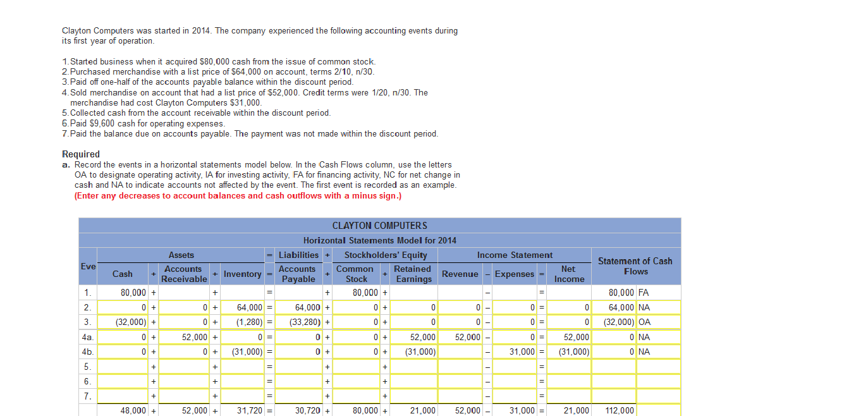Select the Accounts Payable field for event 5
This screenshot has width=868, height=416.
coord(298,367)
